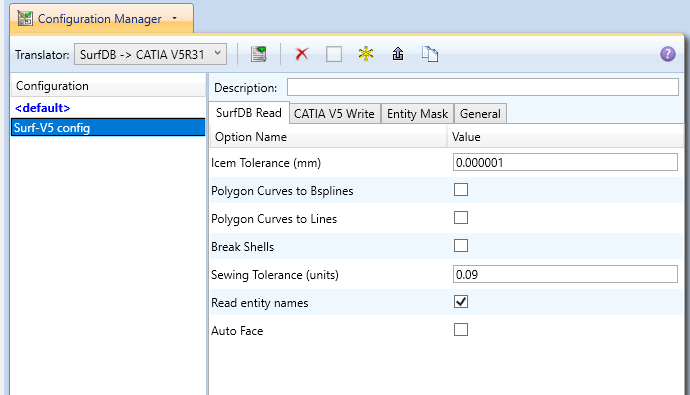The width and height of the screenshot is (690, 395).
Task: Click the 'Icem Tolerance (mm)' label
Action: (x=266, y=163)
